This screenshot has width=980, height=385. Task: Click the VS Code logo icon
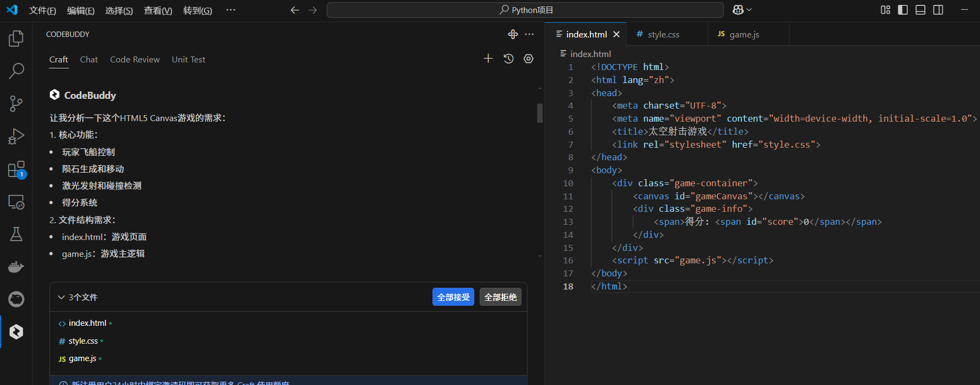[x=12, y=10]
